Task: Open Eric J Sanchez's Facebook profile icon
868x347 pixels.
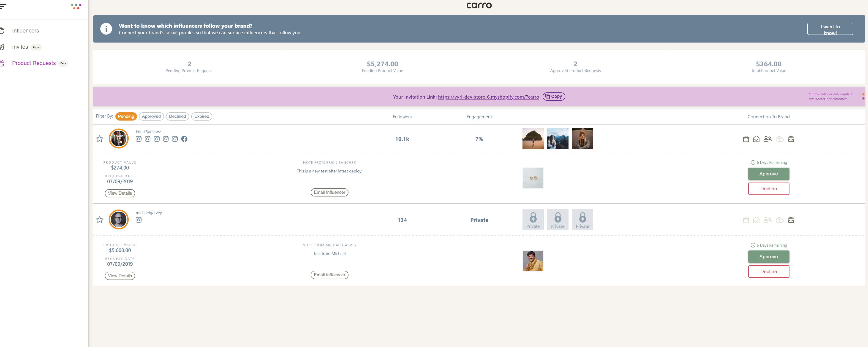Action: [184, 139]
